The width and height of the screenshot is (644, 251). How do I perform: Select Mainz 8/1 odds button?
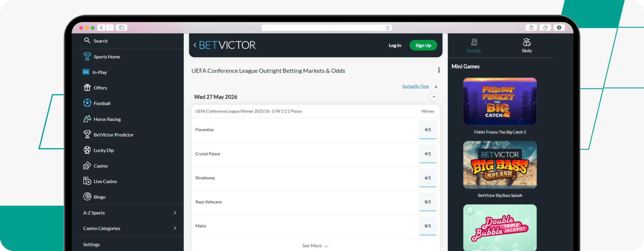428,226
